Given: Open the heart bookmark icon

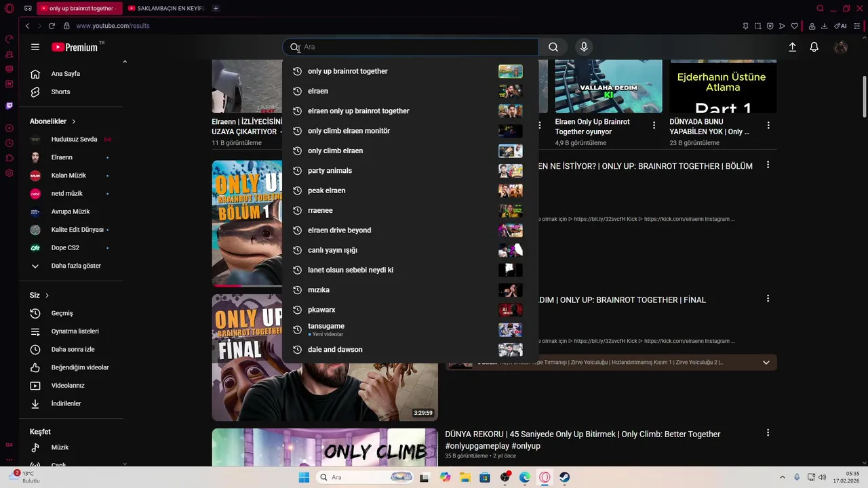Looking at the screenshot, I should coord(794,26).
